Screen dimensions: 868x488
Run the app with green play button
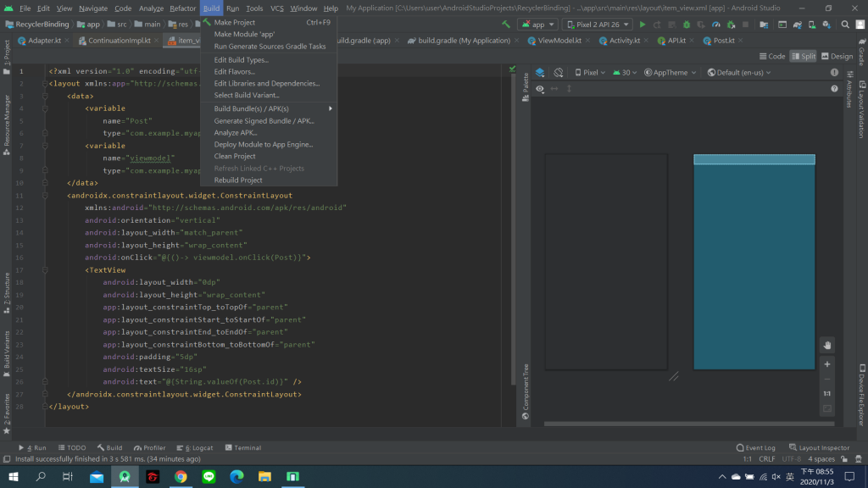pyautogui.click(x=643, y=25)
